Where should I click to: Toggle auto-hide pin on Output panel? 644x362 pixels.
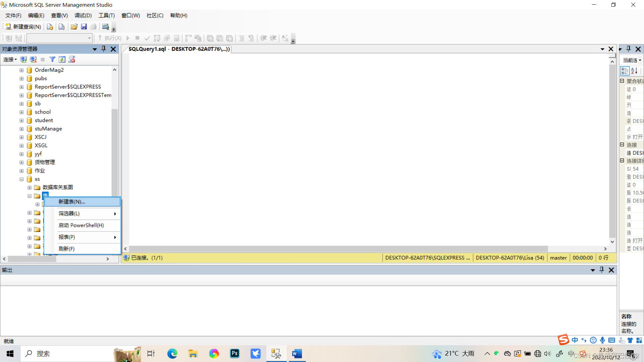[602, 270]
